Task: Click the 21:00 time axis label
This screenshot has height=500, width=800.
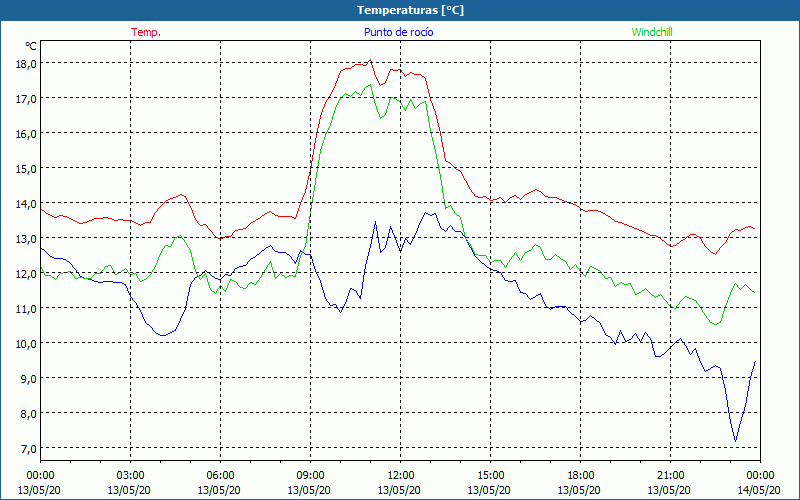Action: tap(670, 476)
